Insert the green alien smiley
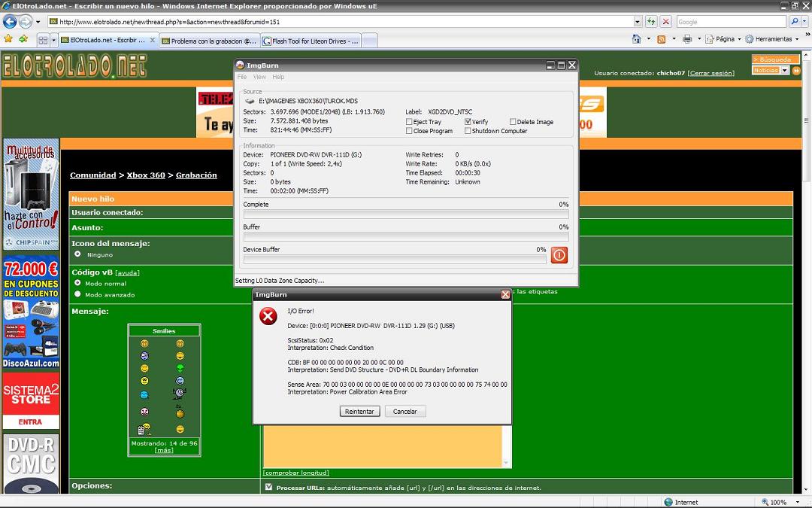This screenshot has height=508, width=812. click(180, 368)
